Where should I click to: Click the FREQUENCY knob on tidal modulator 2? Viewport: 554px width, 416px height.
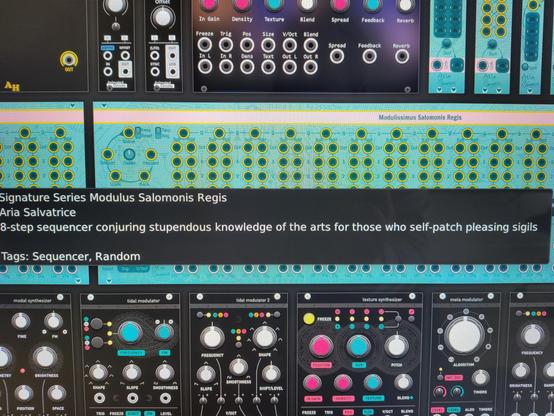(x=212, y=338)
